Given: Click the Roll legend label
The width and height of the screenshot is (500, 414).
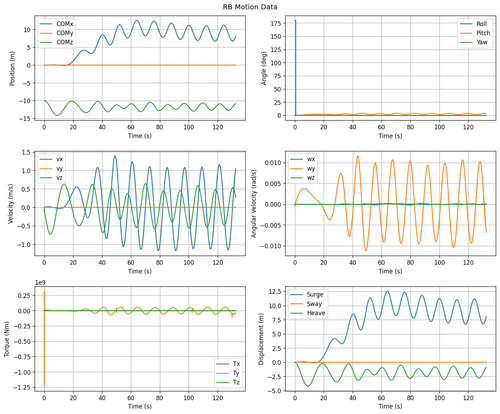Looking at the screenshot, I should [482, 24].
